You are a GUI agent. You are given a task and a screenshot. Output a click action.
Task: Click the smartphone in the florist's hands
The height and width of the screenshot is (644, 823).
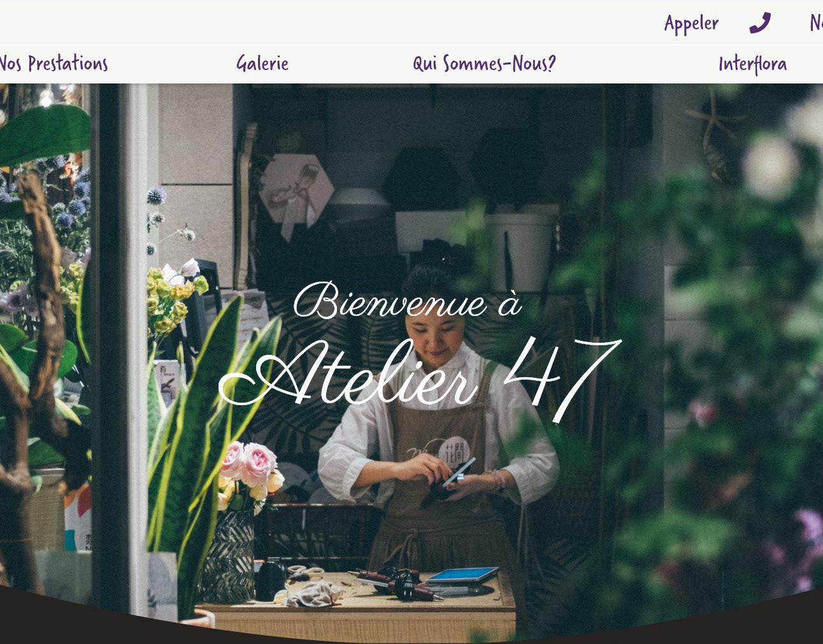point(457,473)
